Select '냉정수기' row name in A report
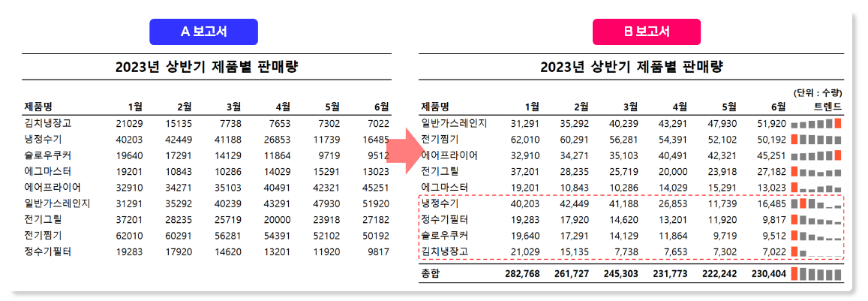 [44, 140]
